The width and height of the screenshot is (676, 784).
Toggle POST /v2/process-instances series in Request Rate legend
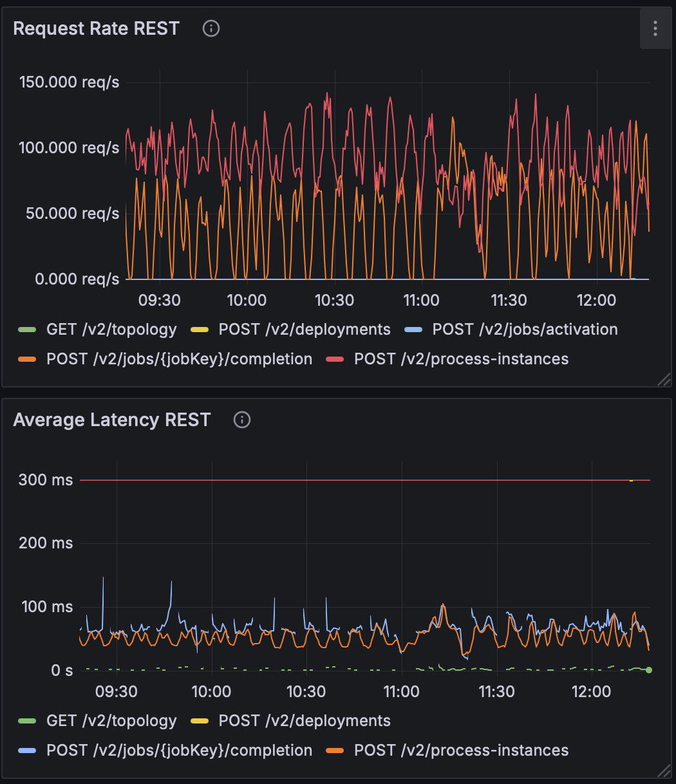tap(461, 359)
